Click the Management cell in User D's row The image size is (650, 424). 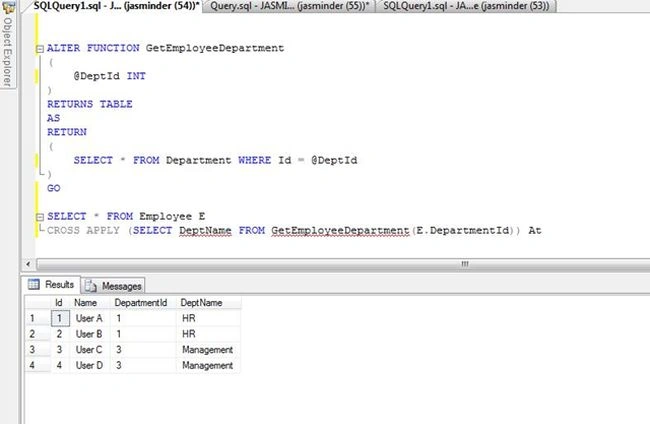pyautogui.click(x=208, y=366)
